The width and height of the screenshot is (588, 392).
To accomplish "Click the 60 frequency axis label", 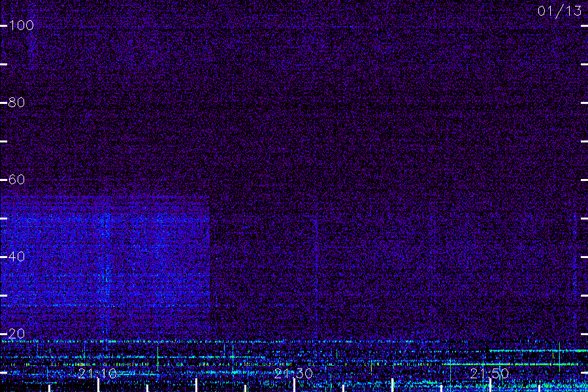I will pos(17,179).
